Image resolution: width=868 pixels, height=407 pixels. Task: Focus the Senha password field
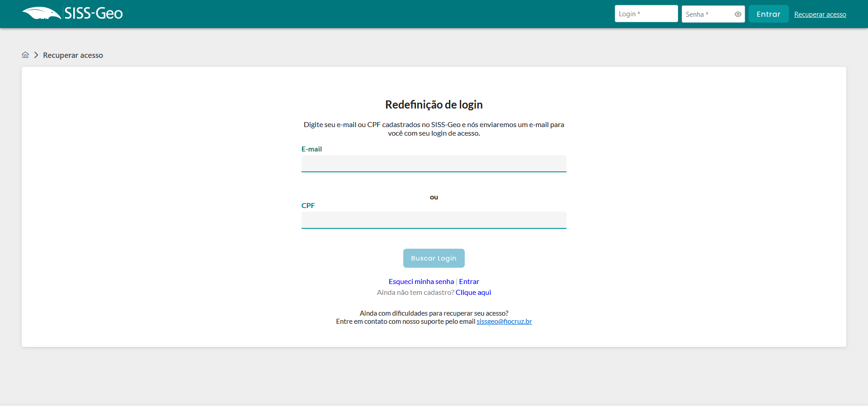click(708, 14)
